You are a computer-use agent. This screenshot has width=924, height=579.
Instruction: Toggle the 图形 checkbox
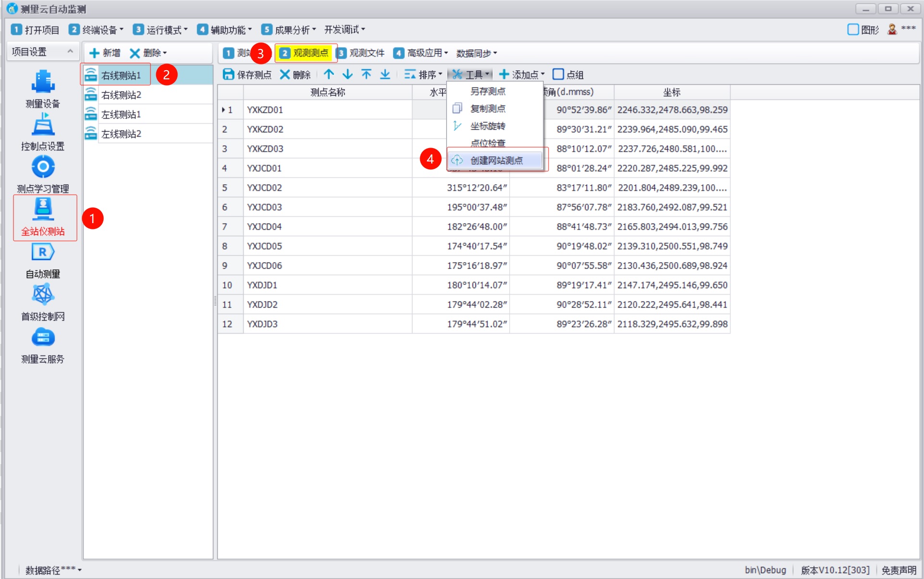point(853,30)
